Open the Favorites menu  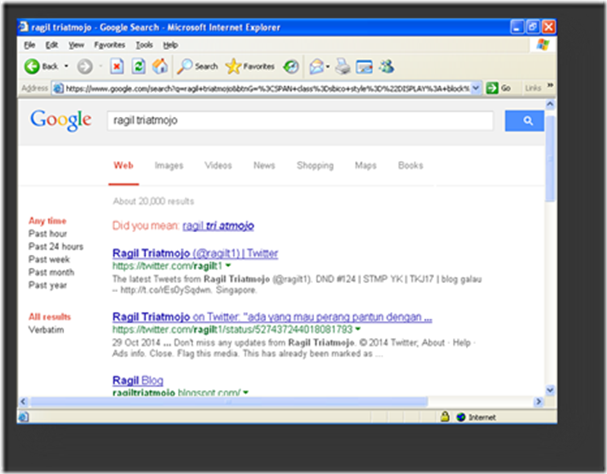click(x=110, y=45)
